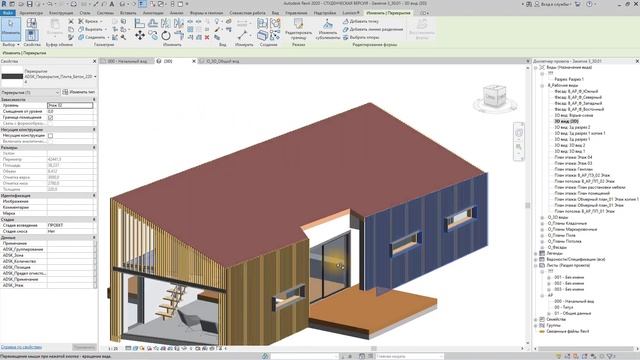This screenshot has height=360, width=640.
Task: Click Add Point (Добавить точку) tool
Action: click(x=361, y=21)
